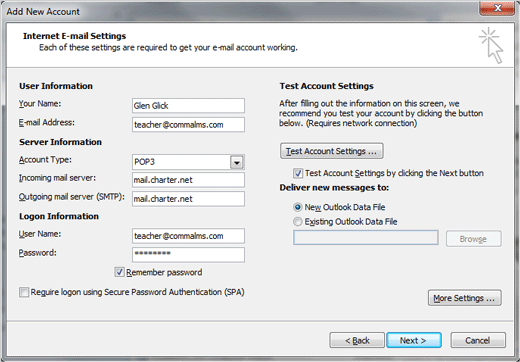
Task: Open the Account Type dropdown arrow
Action: click(x=237, y=162)
